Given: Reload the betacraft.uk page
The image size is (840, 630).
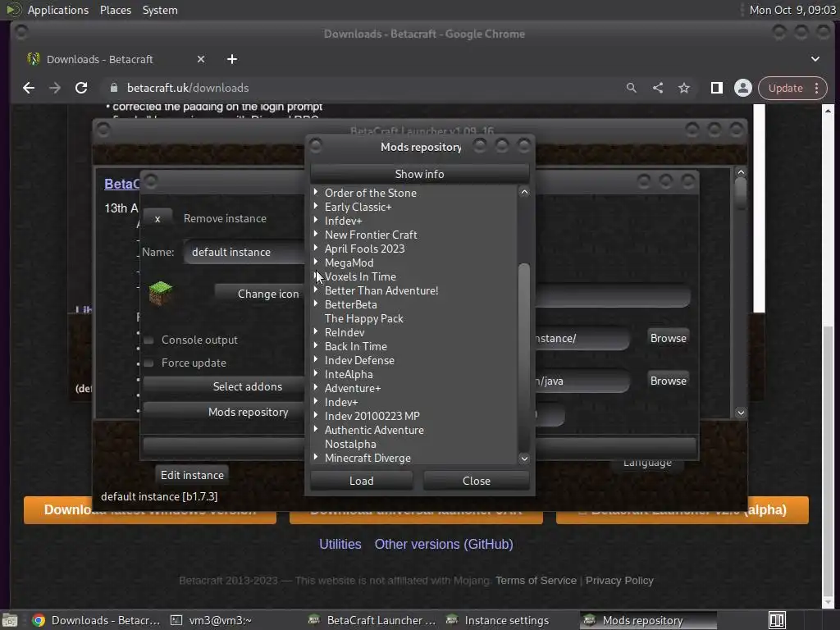Looking at the screenshot, I should tap(81, 88).
